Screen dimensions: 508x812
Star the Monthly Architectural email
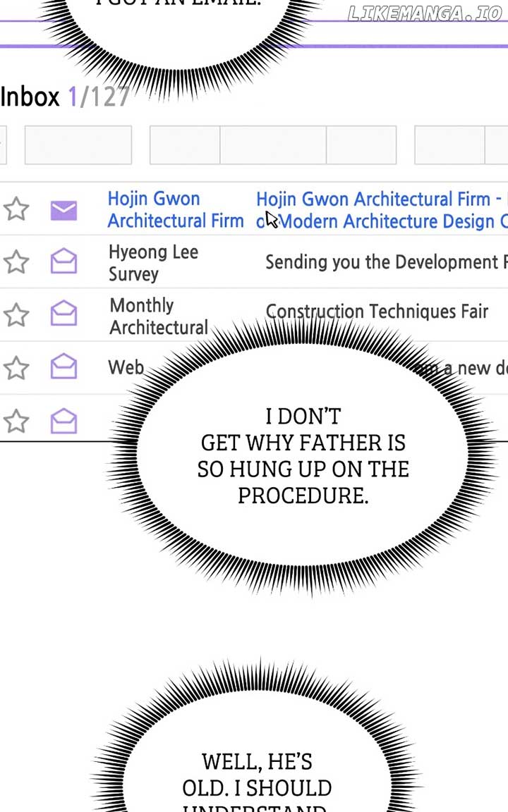[x=16, y=315]
